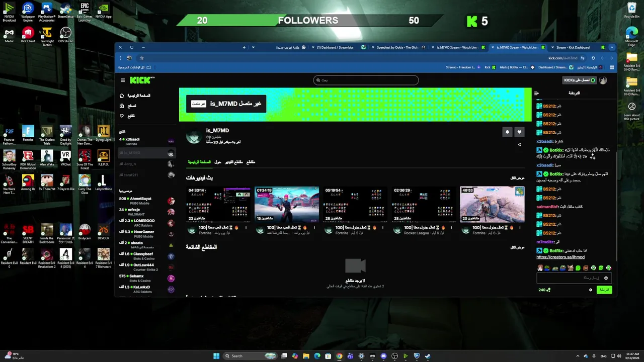
Task: Open the Windows Start button
Action: (x=216, y=356)
